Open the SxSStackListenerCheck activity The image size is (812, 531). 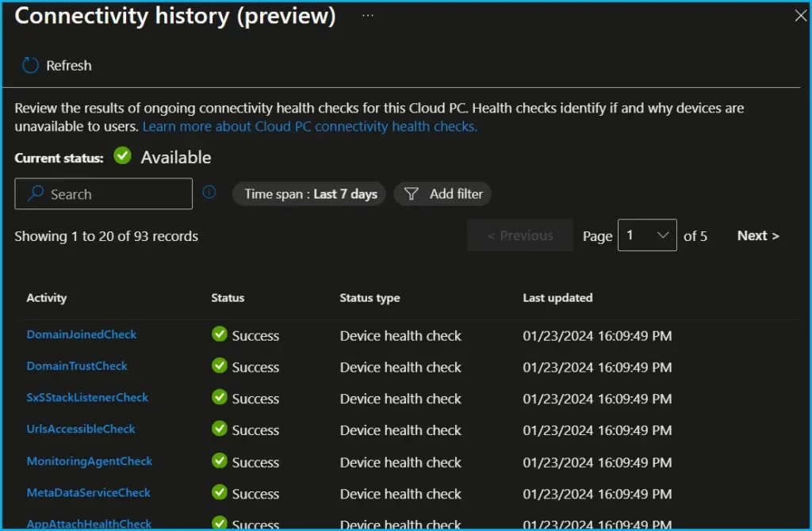pyautogui.click(x=87, y=398)
